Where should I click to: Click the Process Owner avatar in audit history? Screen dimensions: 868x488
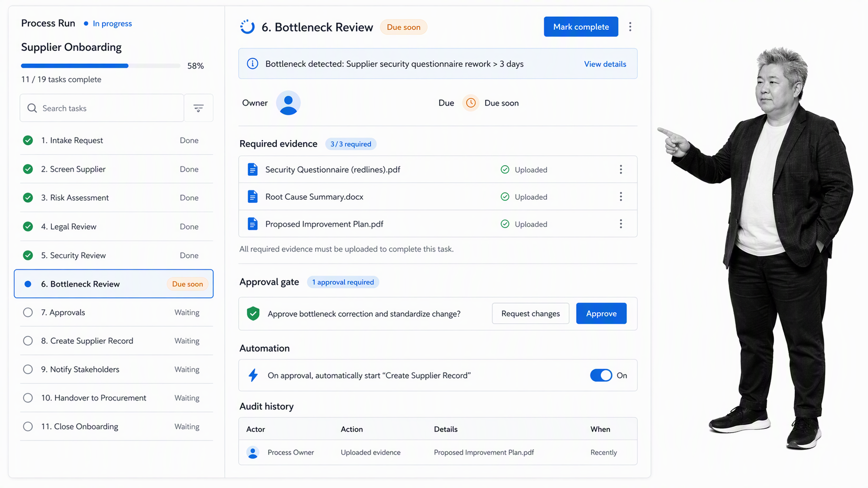click(x=253, y=452)
